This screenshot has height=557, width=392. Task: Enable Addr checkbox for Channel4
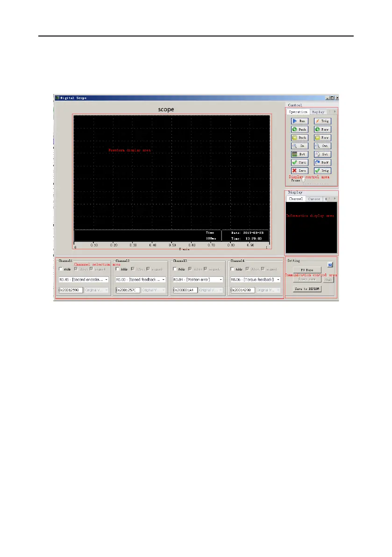pos(232,269)
